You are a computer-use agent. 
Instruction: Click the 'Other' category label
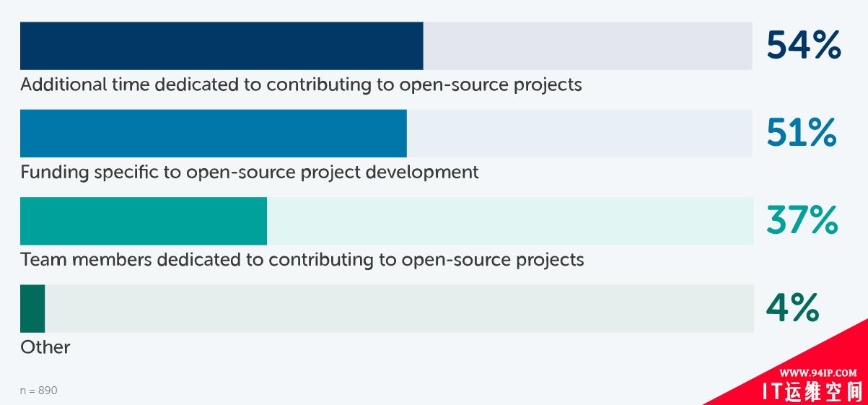[45, 347]
